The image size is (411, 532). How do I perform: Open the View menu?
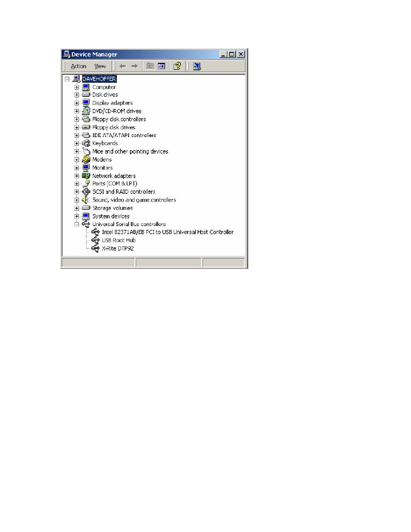(100, 66)
